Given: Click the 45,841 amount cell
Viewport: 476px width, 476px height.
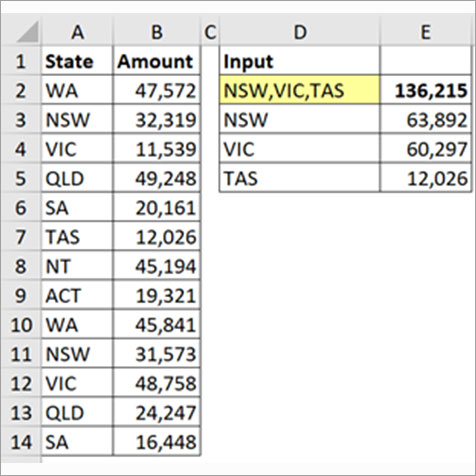Looking at the screenshot, I should coord(157,325).
